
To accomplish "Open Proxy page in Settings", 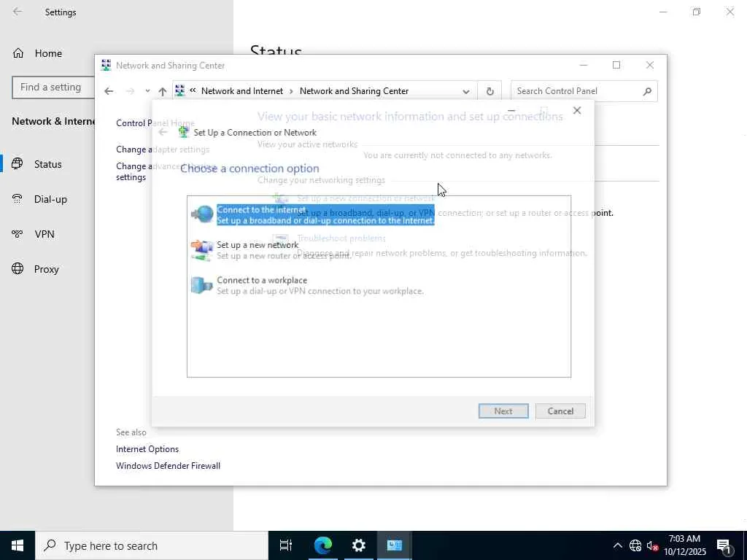I will (x=46, y=269).
